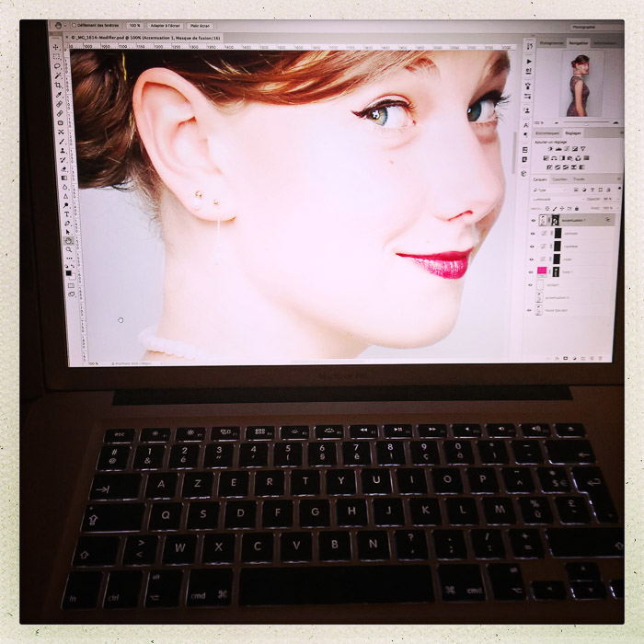Filter for pixel layers icon
This screenshot has width=644, height=644.
coord(576,190)
